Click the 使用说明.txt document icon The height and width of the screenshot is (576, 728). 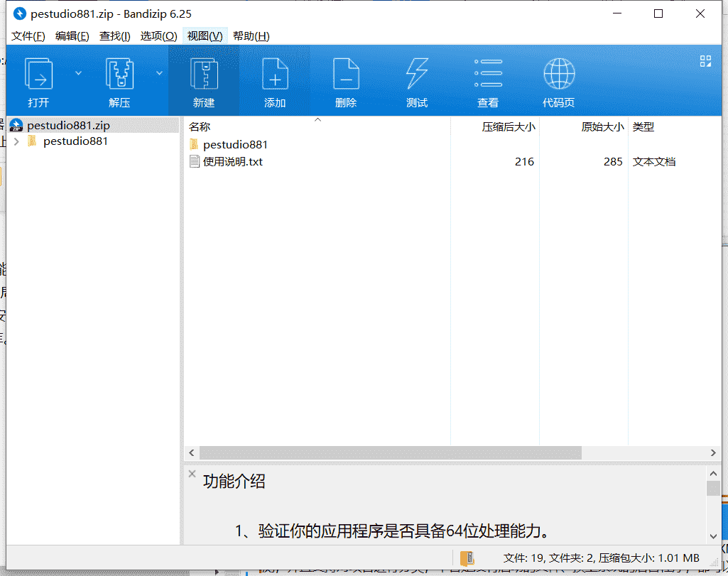[195, 161]
